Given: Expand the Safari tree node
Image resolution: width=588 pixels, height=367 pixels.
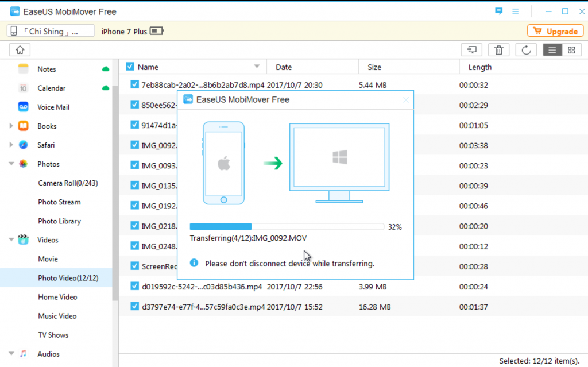Looking at the screenshot, I should pos(11,145).
